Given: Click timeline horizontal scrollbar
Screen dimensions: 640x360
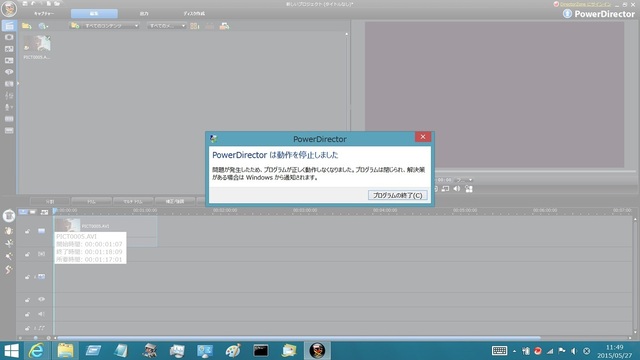Looking at the screenshot, I should tap(299, 338).
